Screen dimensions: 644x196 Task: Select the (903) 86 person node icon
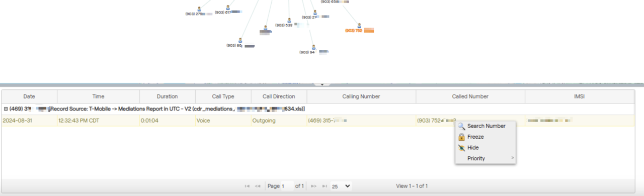pos(240,40)
